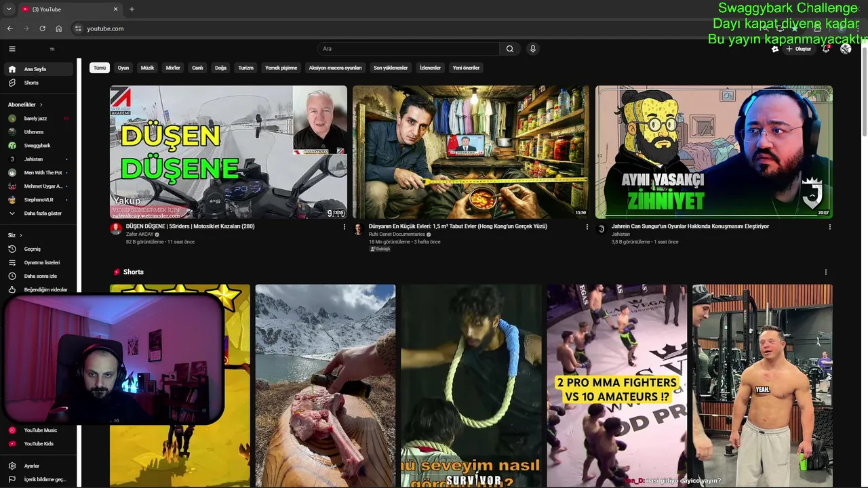Viewport: 868px width, 488px height.
Task: Open AYNI YASAKÇI ZİHNİYET video thumbnail
Action: [x=713, y=152]
